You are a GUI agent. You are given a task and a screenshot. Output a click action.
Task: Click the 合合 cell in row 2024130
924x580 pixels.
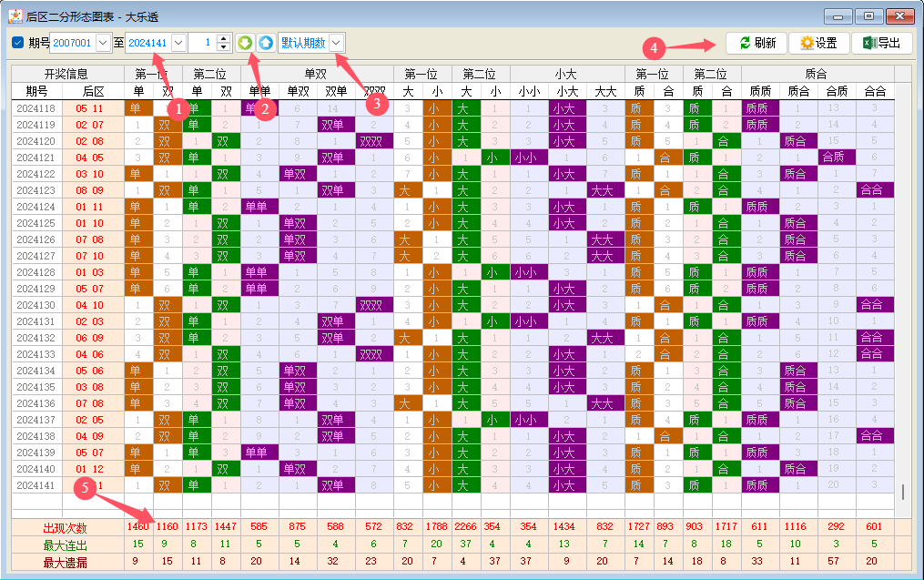(x=875, y=305)
